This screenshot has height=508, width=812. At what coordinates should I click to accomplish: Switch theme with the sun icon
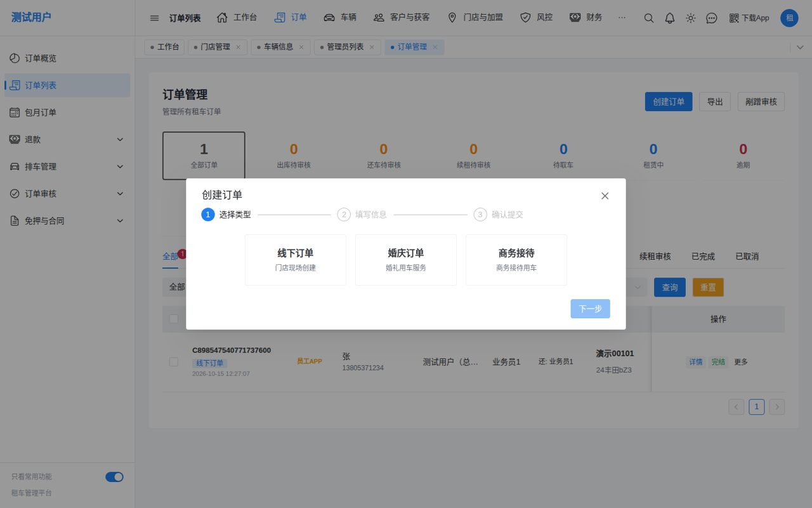point(691,18)
